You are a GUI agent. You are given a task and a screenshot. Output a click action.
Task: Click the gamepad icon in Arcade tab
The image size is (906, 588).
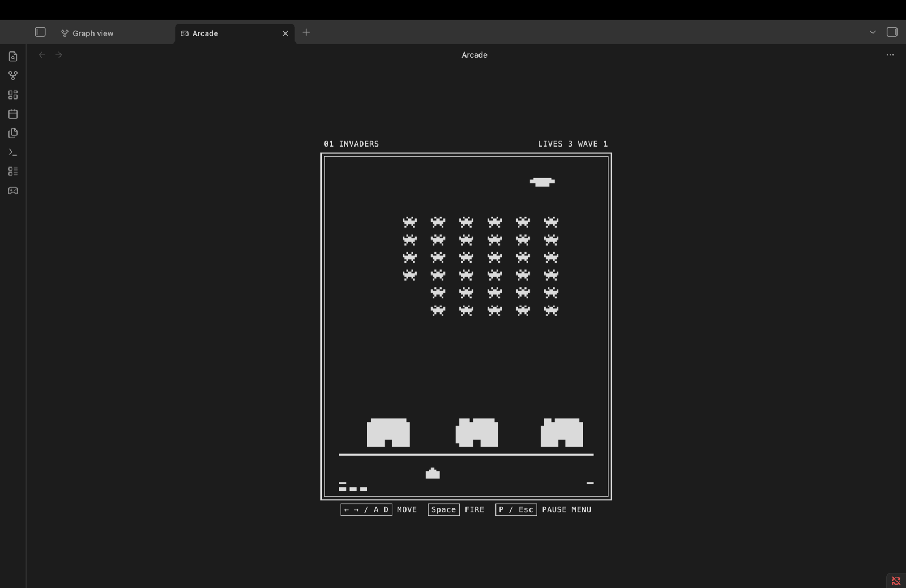(185, 33)
